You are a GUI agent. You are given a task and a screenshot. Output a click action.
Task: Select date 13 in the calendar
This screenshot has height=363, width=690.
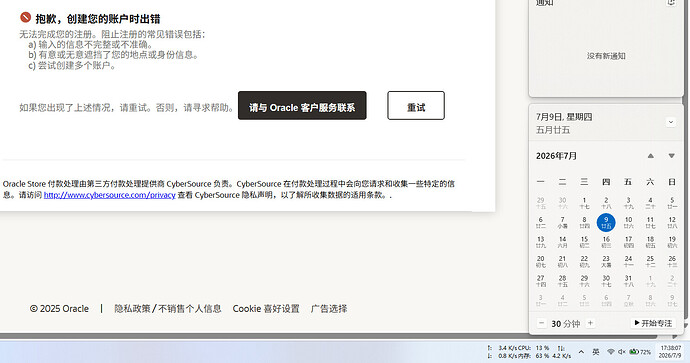541,242
